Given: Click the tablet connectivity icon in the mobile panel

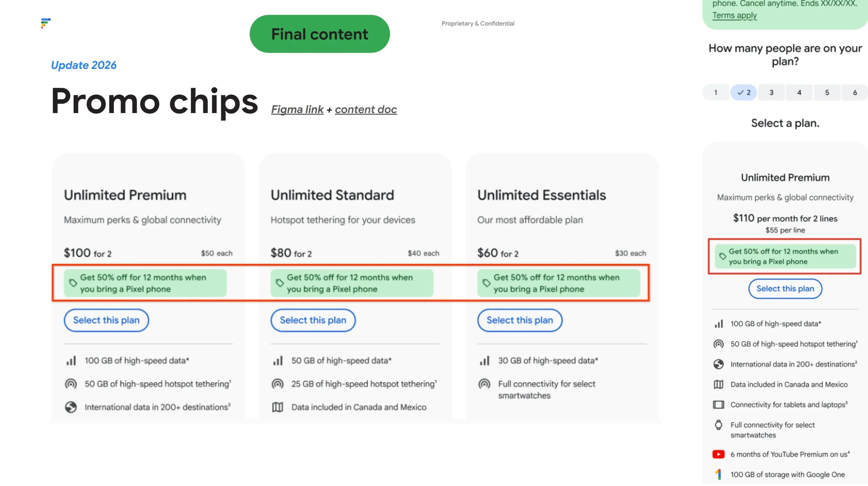Looking at the screenshot, I should point(718,405).
